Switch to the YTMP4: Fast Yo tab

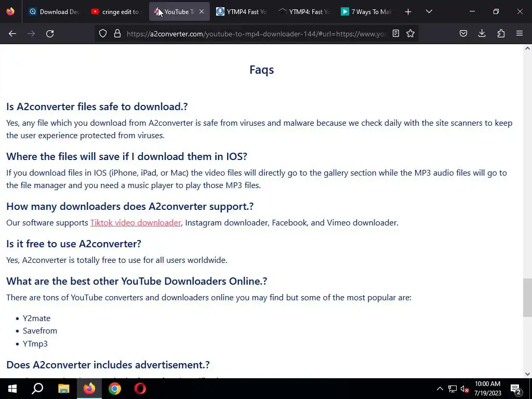[x=303, y=11]
